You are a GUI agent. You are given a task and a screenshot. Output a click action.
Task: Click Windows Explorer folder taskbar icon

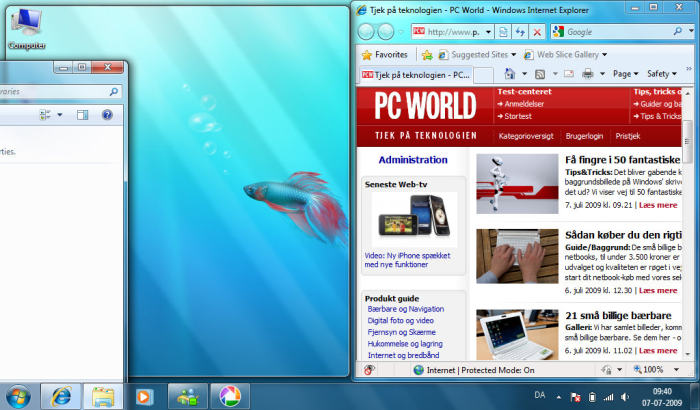(x=103, y=396)
